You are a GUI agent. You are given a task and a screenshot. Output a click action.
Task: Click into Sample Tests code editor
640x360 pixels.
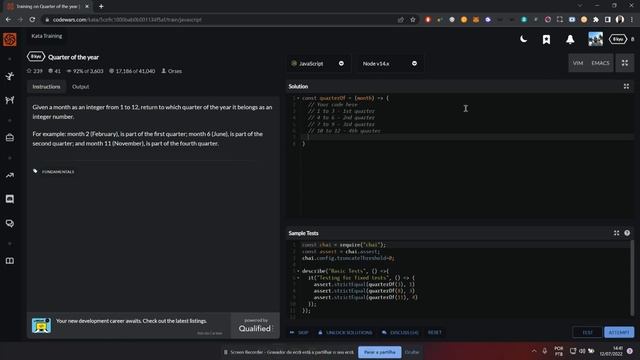pos(457,279)
